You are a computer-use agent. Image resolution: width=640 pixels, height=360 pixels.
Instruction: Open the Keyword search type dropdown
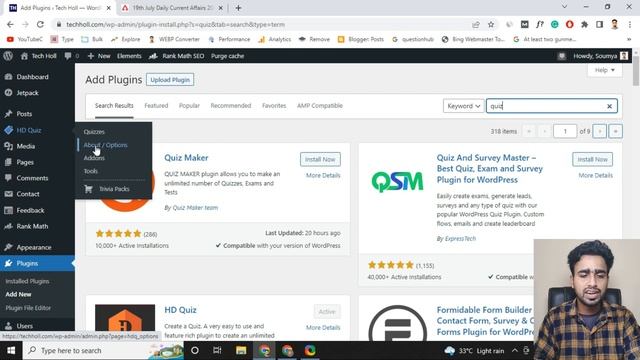[x=463, y=106]
